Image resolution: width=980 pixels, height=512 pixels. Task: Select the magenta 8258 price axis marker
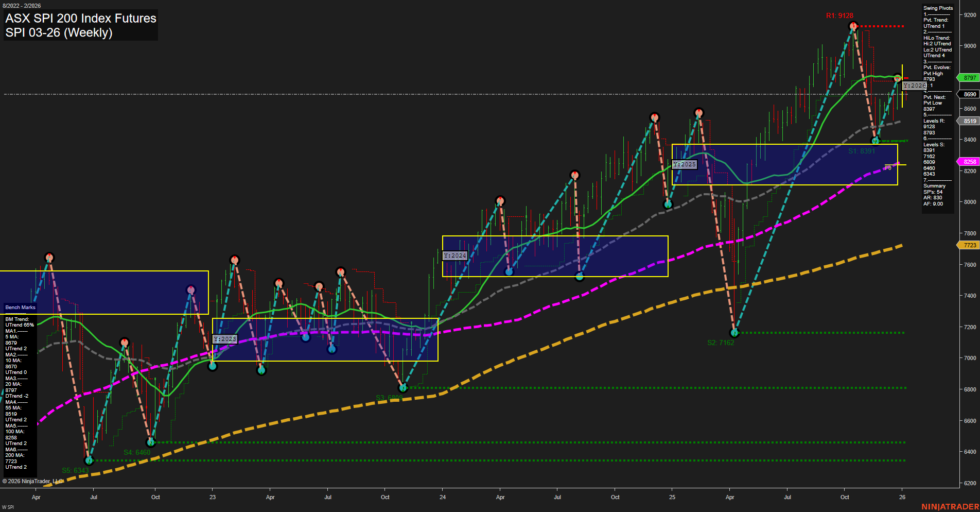click(968, 161)
